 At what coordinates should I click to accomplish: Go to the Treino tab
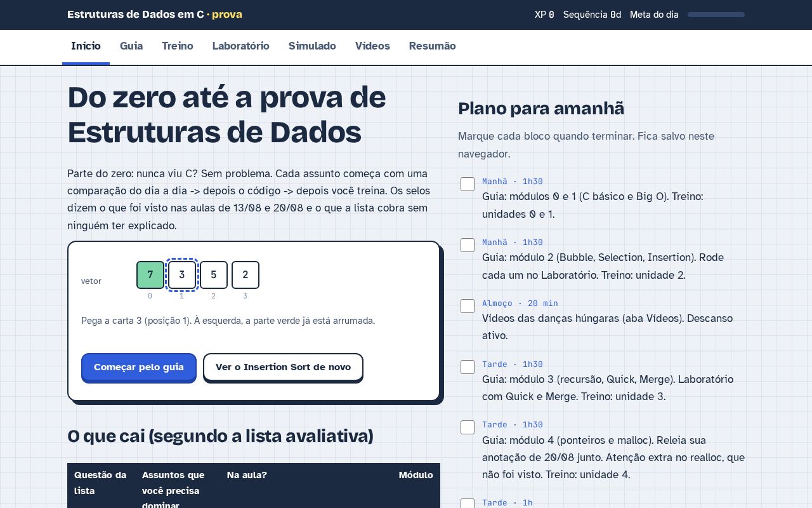coord(178,46)
